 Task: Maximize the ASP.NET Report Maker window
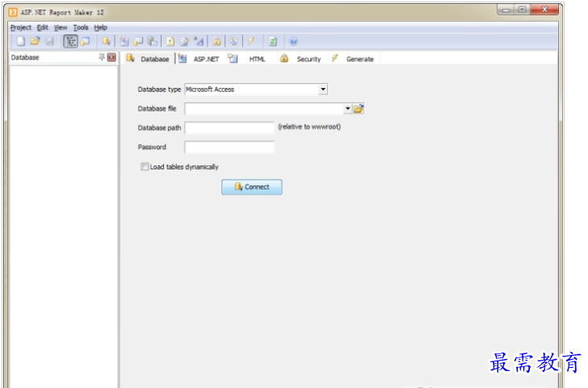point(522,10)
